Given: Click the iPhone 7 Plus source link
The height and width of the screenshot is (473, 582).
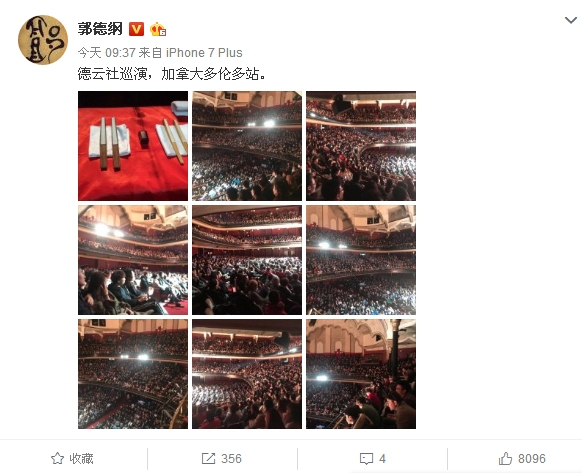Looking at the screenshot, I should tap(204, 53).
